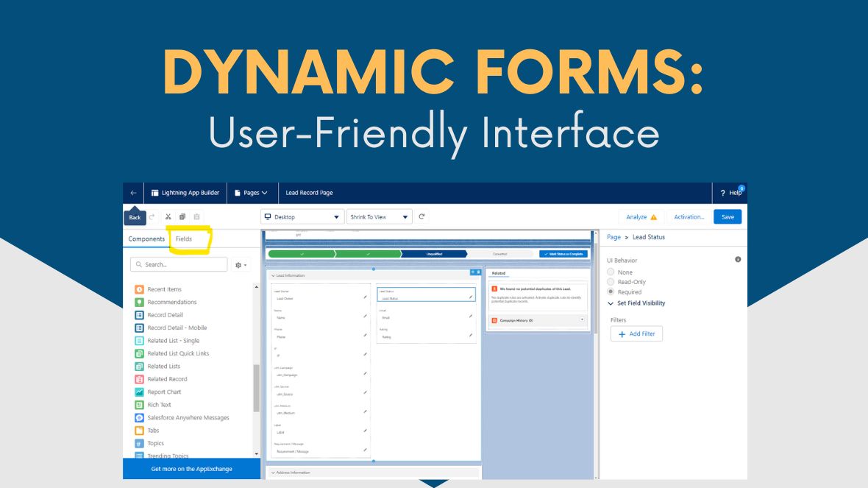
Task: Click the pencil icon beside Lead Owner
Action: point(365,297)
